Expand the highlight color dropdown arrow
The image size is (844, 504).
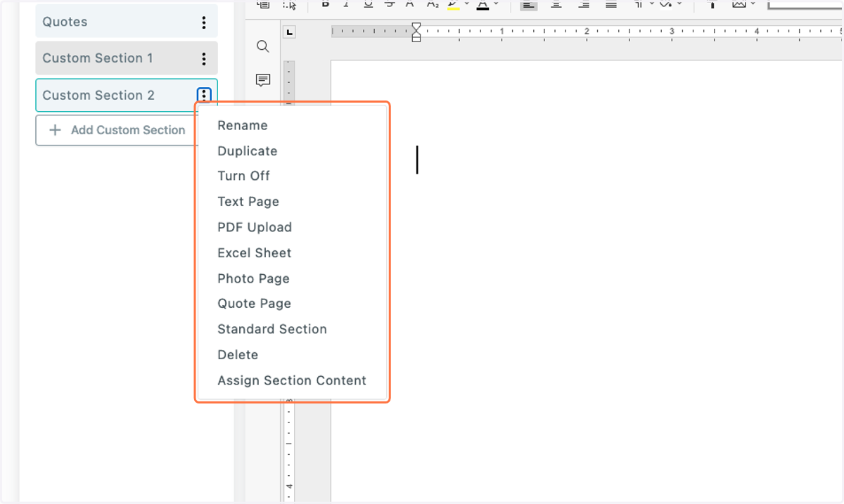pyautogui.click(x=466, y=4)
